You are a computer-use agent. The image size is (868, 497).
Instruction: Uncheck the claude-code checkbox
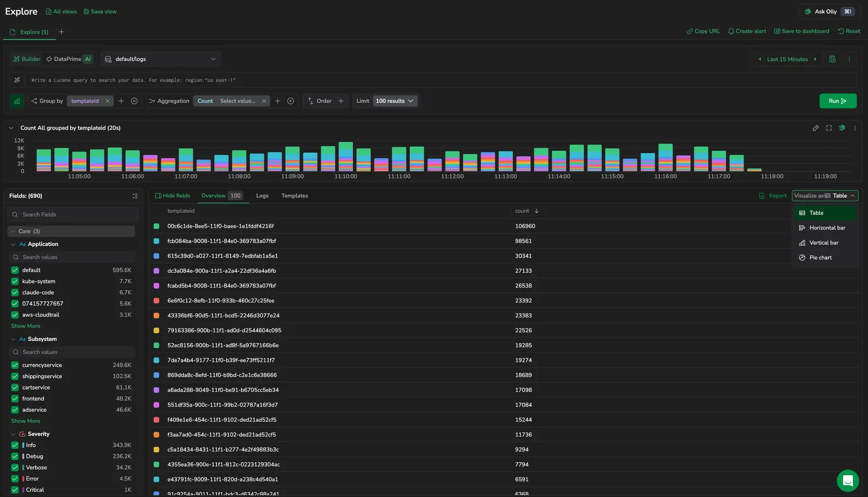pos(15,292)
